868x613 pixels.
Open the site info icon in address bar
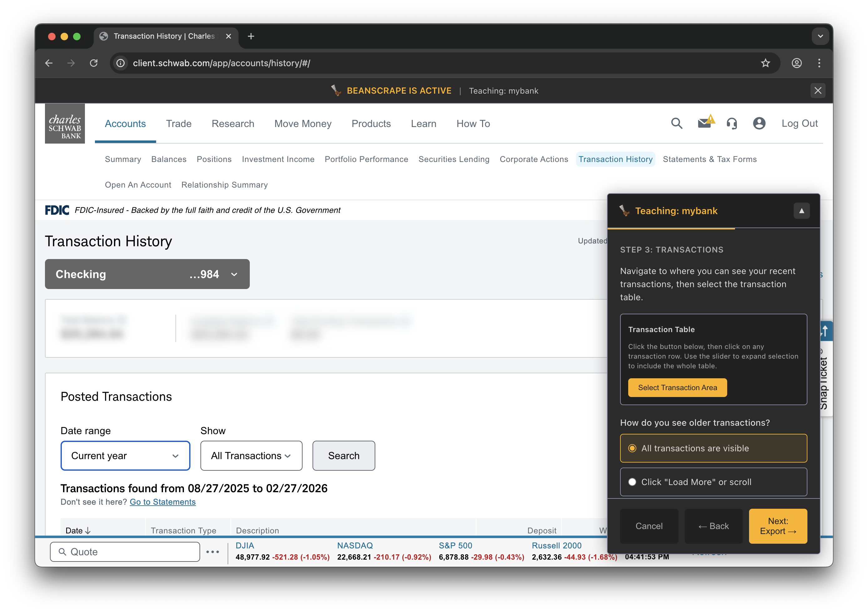[x=120, y=63]
